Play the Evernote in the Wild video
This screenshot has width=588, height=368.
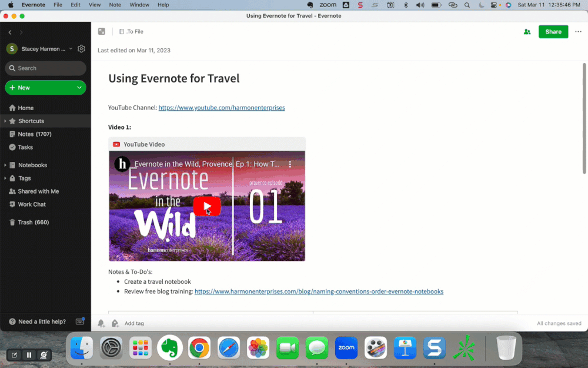pyautogui.click(x=207, y=206)
